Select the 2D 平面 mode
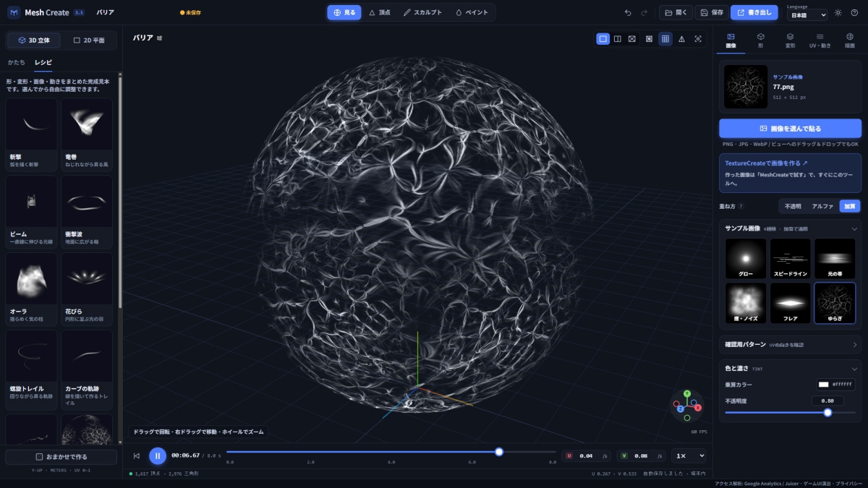Image resolution: width=868 pixels, height=488 pixels. 88,40
